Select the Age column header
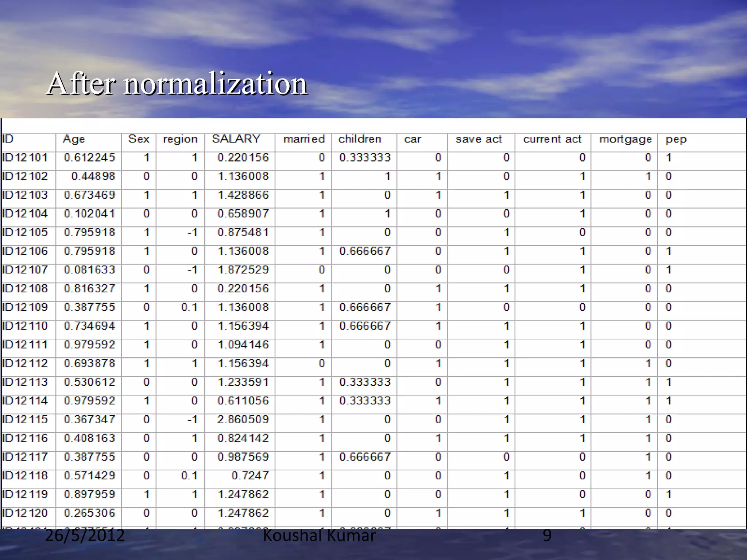The image size is (747, 560). coord(74,139)
